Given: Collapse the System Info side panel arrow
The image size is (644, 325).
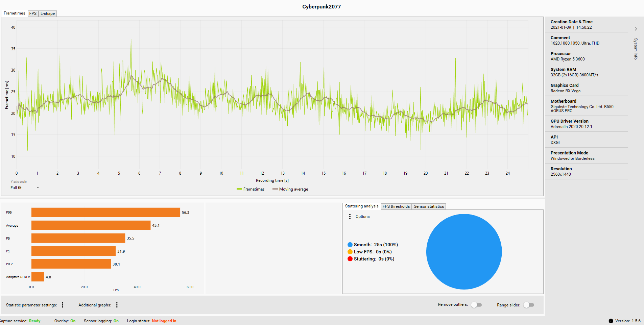Looking at the screenshot, I should point(636,29).
